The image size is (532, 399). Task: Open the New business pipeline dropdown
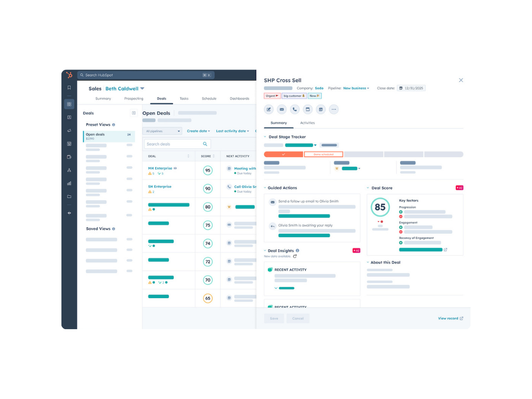coord(356,88)
